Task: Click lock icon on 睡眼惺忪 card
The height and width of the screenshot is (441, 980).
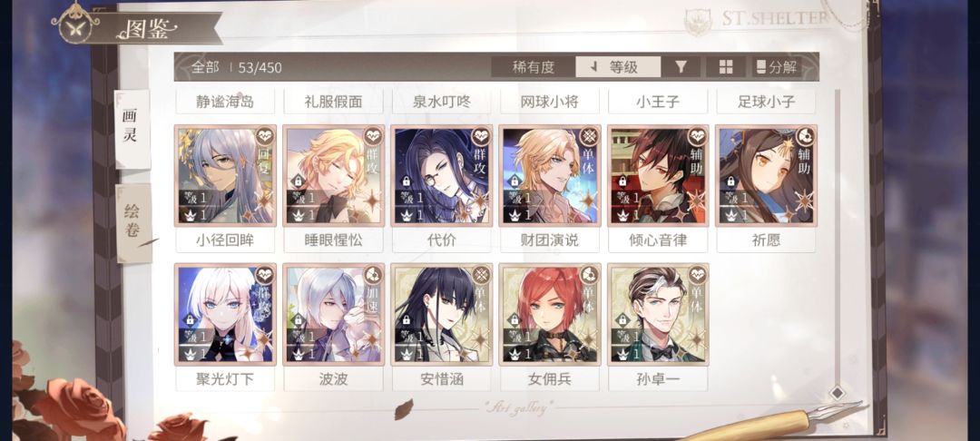Action: 299,181
